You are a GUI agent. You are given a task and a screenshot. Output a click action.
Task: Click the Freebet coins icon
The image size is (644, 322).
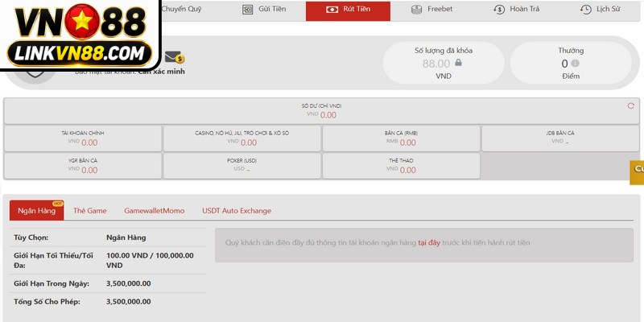(x=416, y=10)
